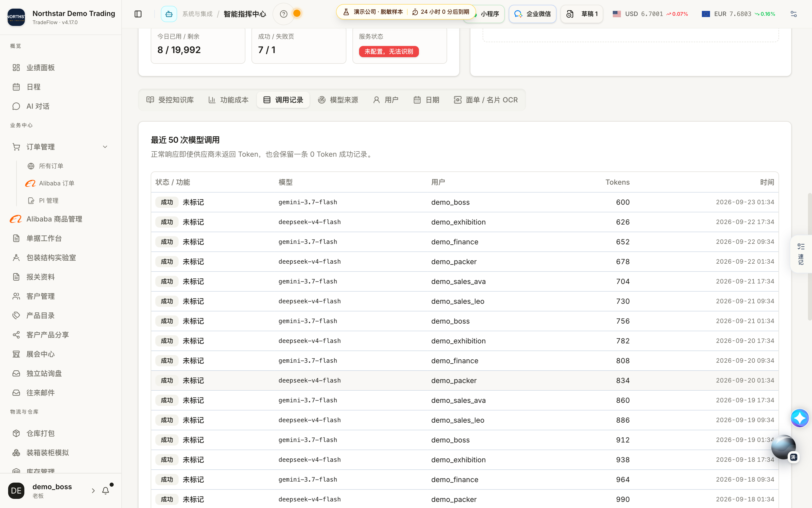Switch to 功能成本 tab

click(x=228, y=100)
